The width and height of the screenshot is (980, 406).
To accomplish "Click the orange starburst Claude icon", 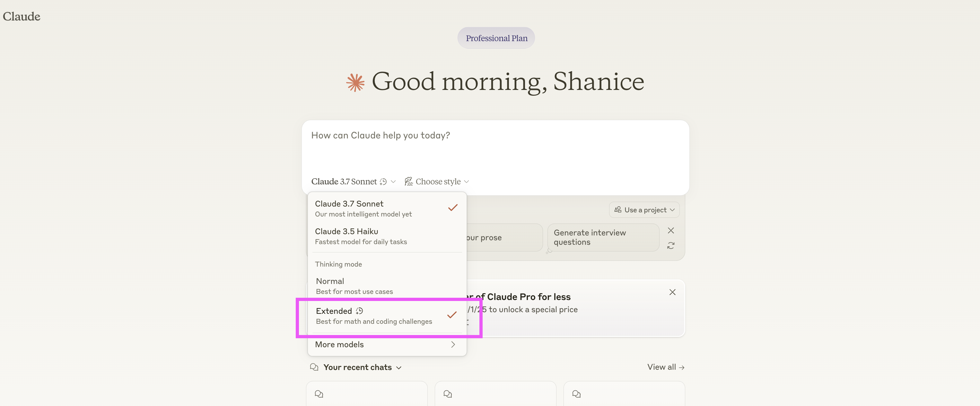I will pos(355,82).
